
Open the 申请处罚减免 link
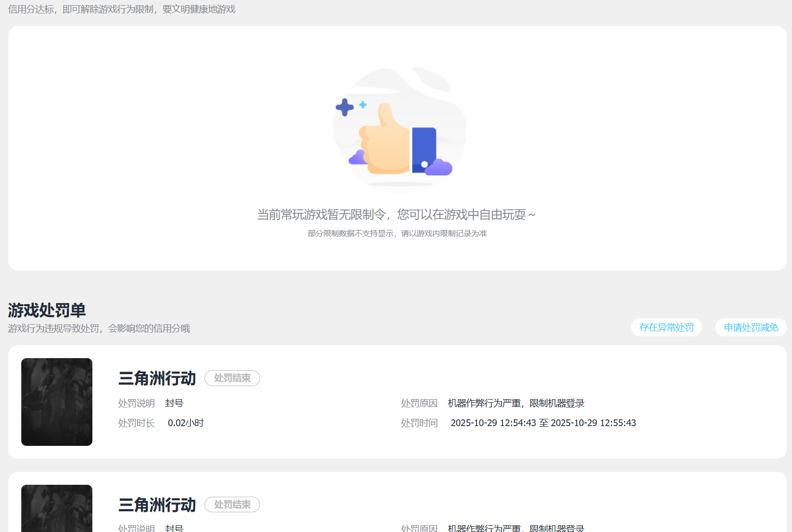coord(751,328)
